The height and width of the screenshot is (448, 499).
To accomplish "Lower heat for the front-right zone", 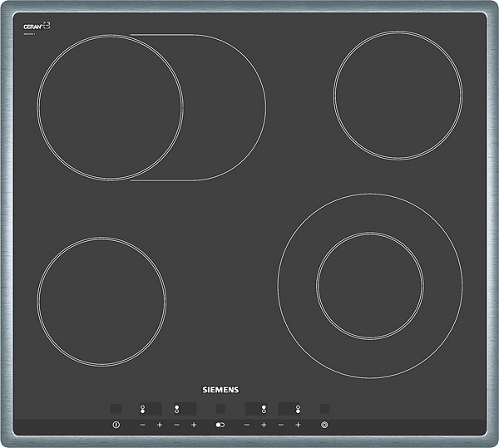I will [281, 425].
